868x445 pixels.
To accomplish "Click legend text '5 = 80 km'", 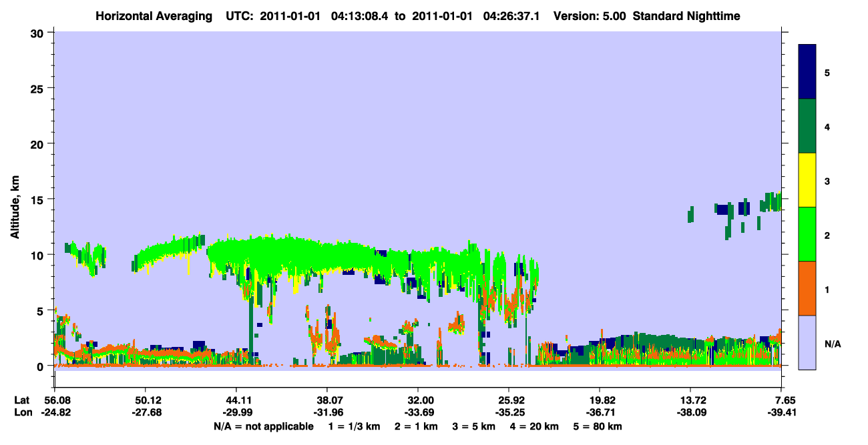I will click(598, 426).
